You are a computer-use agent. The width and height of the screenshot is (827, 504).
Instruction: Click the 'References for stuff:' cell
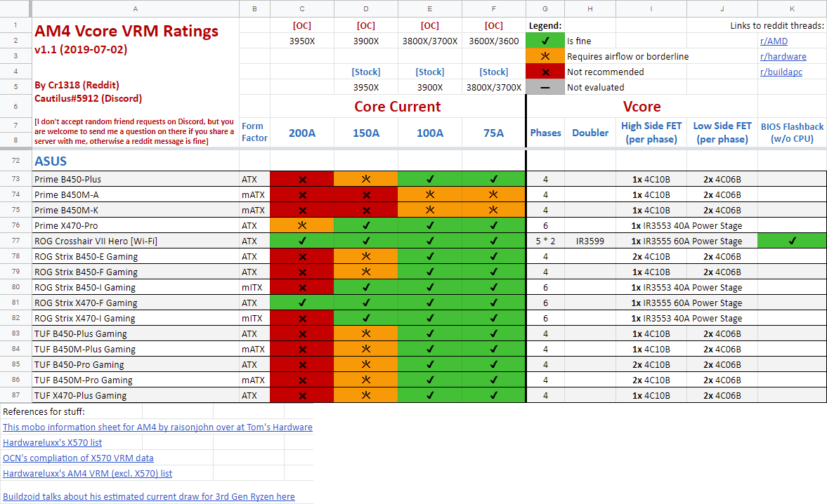click(x=72, y=411)
